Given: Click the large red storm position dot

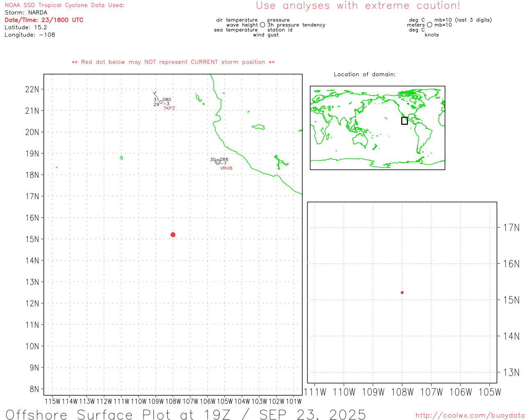Looking at the screenshot, I should pos(173,235).
